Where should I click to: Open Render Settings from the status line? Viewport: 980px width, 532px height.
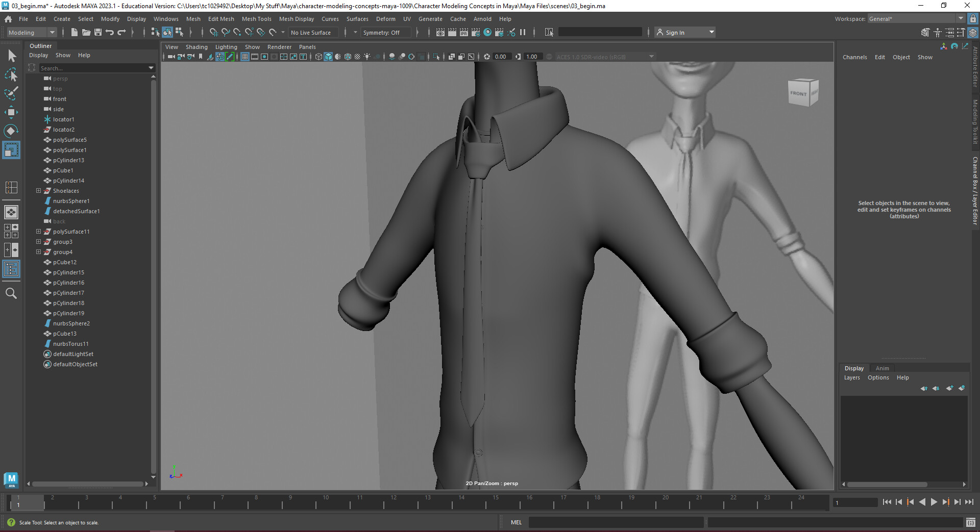[x=476, y=32]
